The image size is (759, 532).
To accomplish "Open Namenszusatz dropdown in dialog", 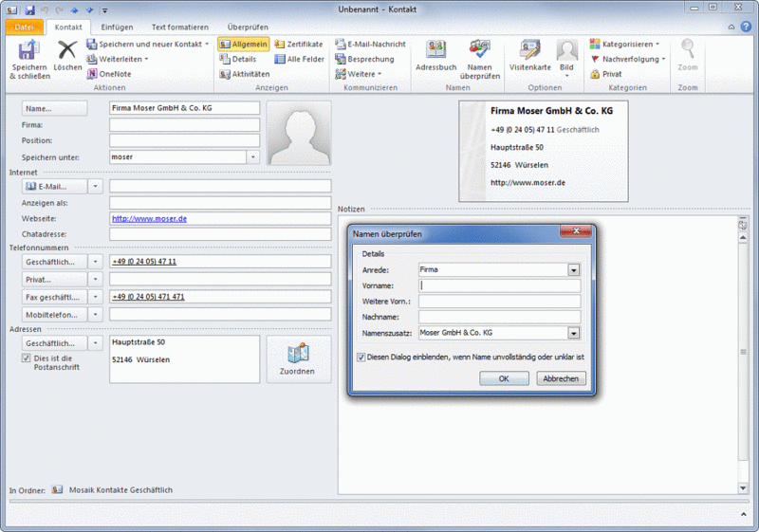I will click(574, 333).
